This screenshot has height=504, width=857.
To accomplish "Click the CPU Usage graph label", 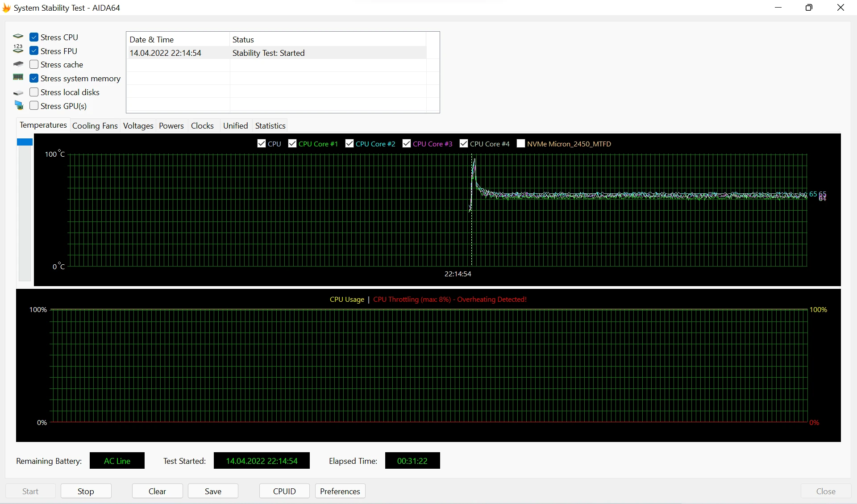I will pos(347,299).
